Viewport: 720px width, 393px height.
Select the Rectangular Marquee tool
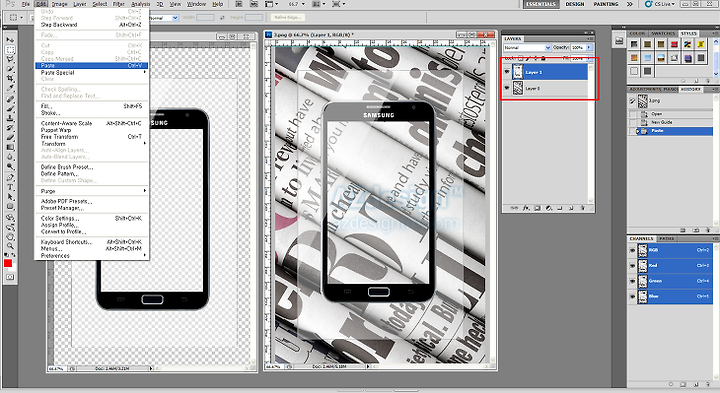[x=10, y=50]
